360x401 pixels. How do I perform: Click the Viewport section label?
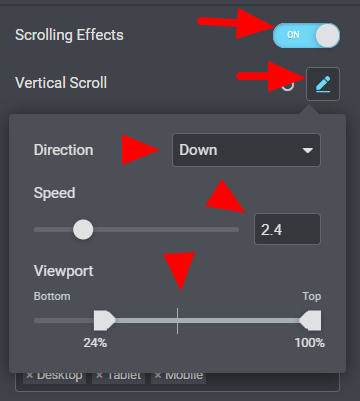(63, 271)
